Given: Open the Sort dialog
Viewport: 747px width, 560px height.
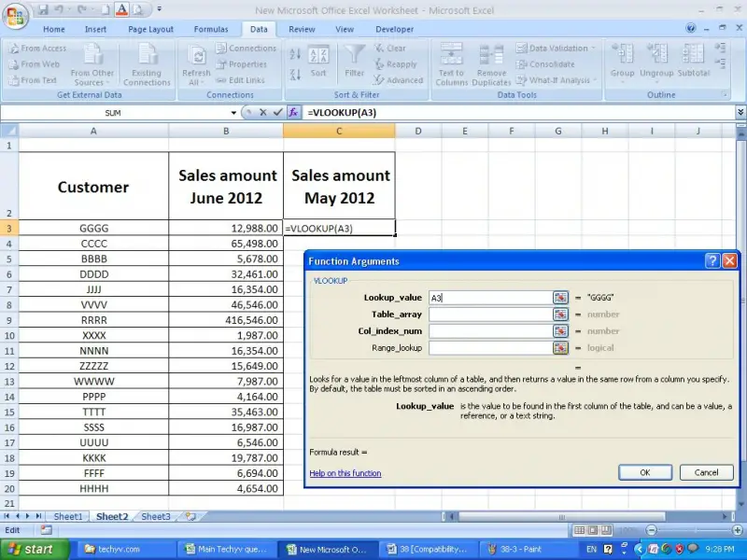Looking at the screenshot, I should pos(318,62).
